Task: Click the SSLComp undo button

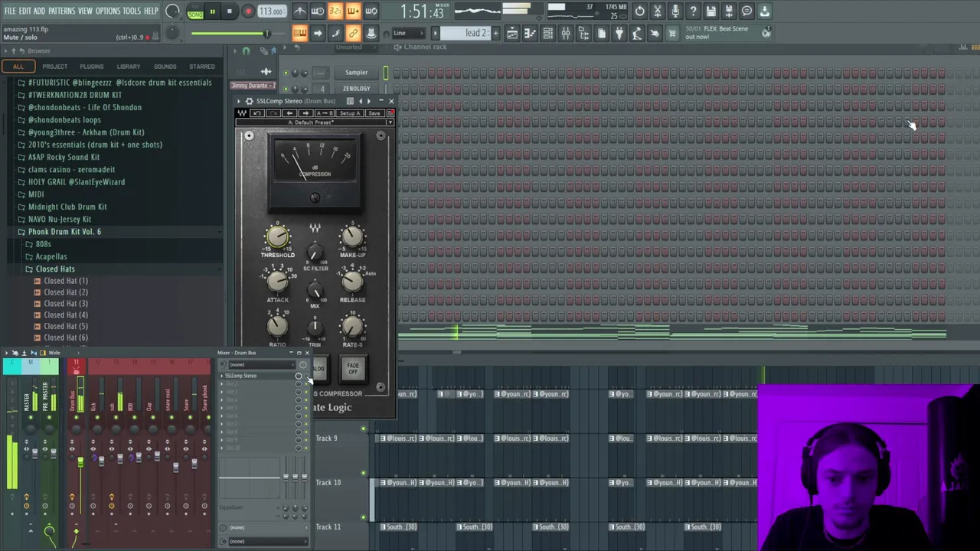Action: [x=257, y=113]
